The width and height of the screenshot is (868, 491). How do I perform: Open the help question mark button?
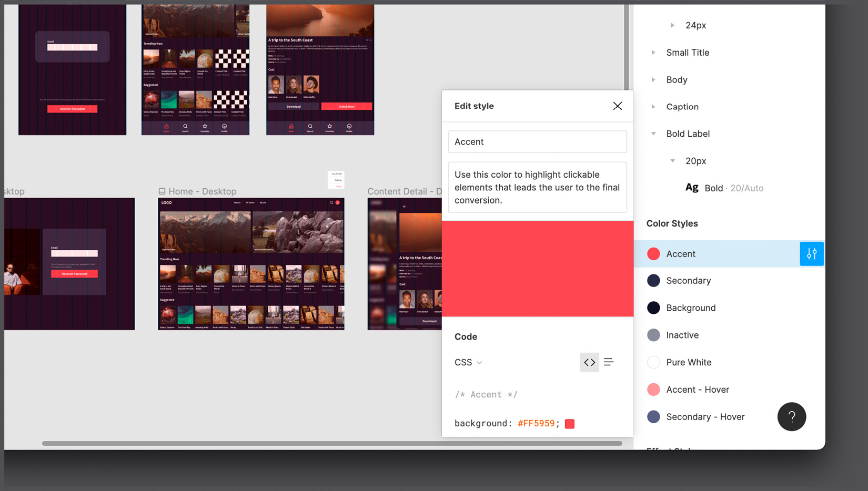(791, 416)
